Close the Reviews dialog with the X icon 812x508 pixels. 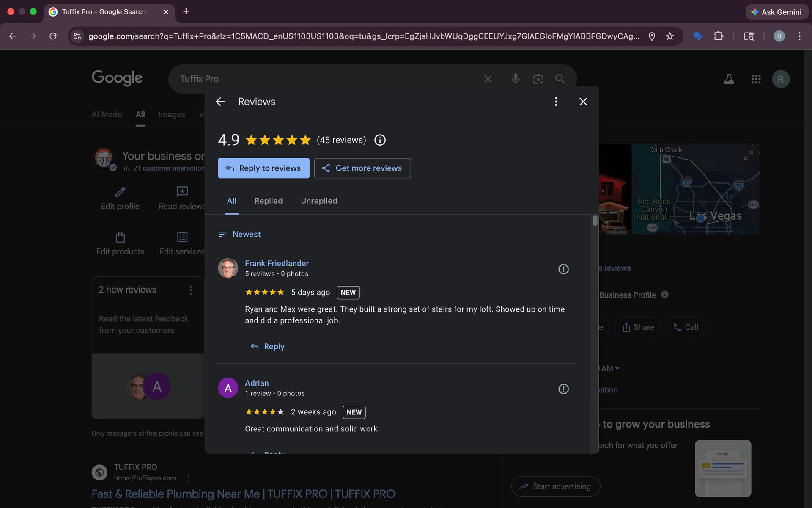(x=583, y=102)
